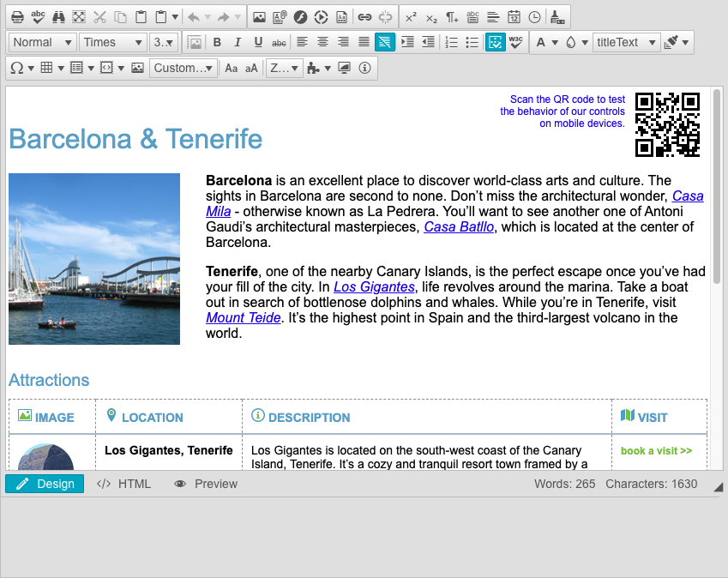The width and height of the screenshot is (728, 578).
Task: Open the Custom Links dropdown
Action: pos(184,69)
